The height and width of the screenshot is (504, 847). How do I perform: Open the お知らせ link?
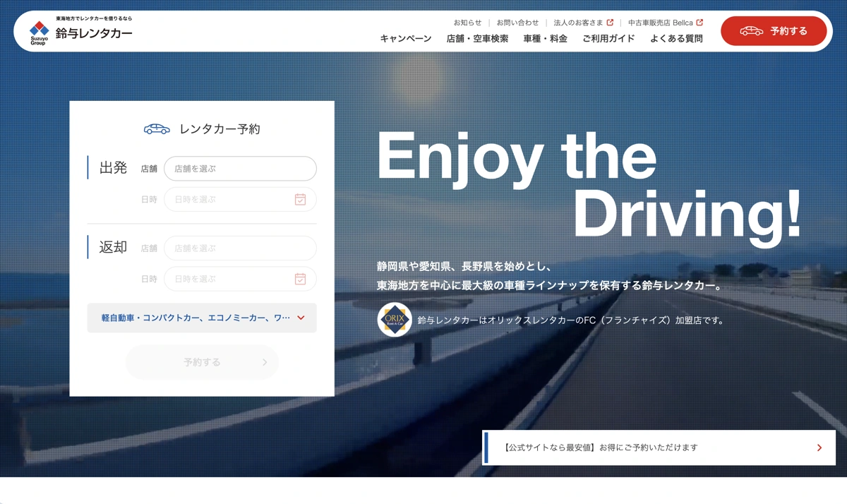tap(467, 23)
